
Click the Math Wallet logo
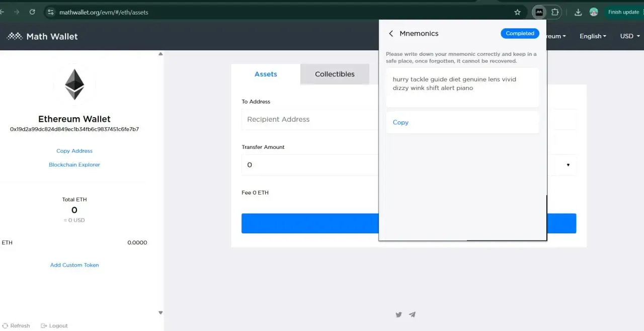pos(42,36)
